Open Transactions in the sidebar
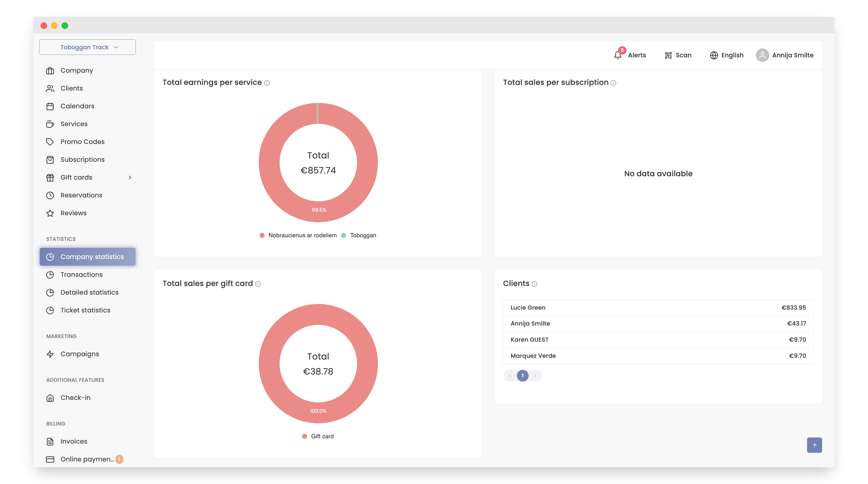 [81, 275]
